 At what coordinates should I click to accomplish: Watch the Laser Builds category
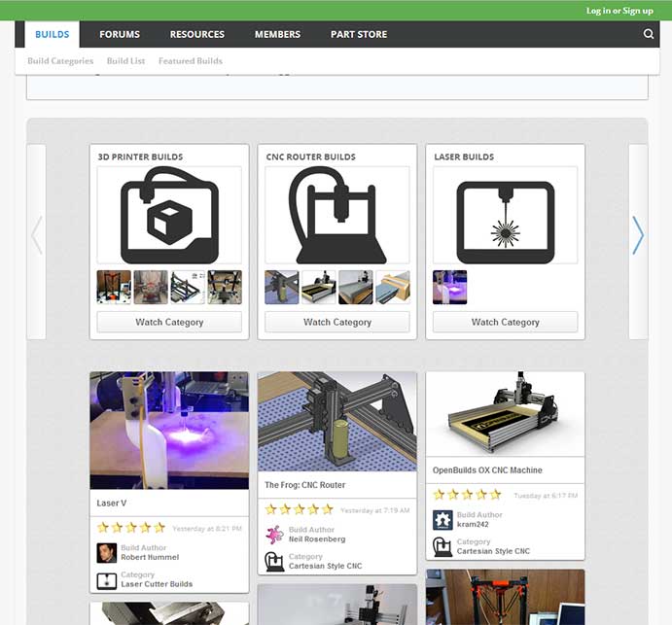tap(505, 322)
